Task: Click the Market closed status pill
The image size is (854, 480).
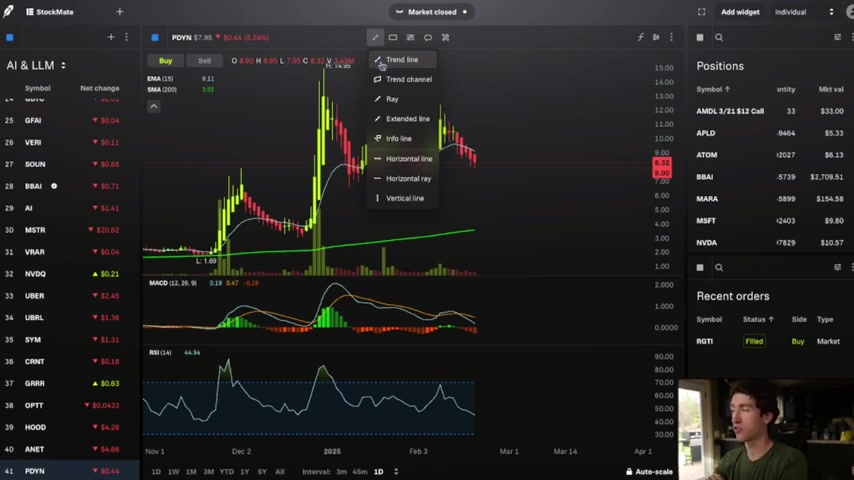Action: [431, 12]
